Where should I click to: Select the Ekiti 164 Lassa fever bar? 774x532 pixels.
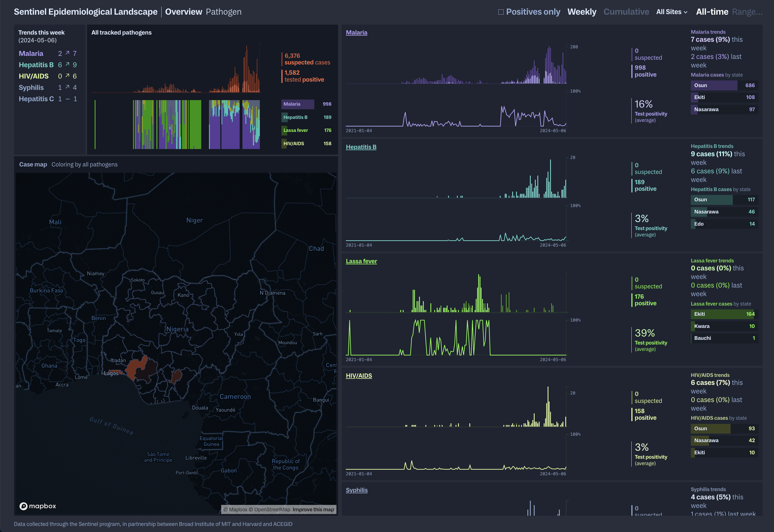[724, 314]
